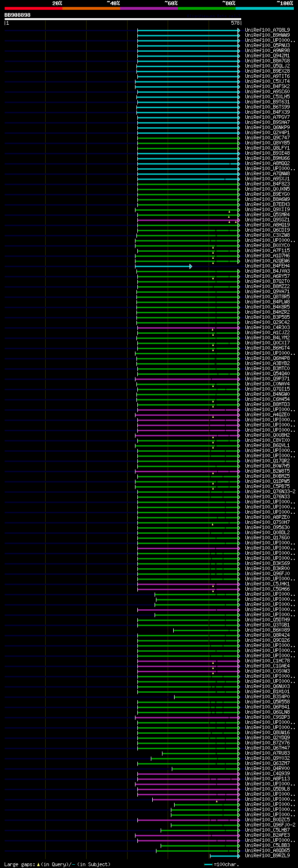
Task: Select label UniRef100_A6RY57
Action: coord(267,276)
